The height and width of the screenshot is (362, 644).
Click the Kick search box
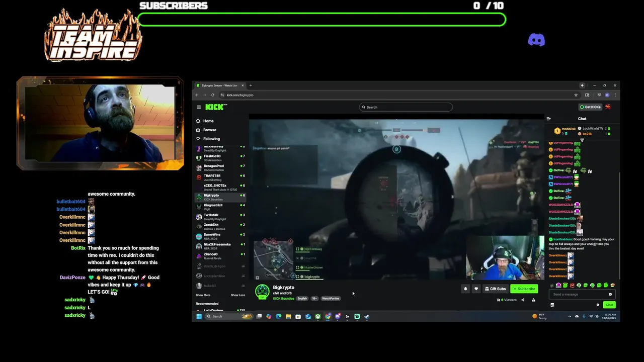point(406,107)
